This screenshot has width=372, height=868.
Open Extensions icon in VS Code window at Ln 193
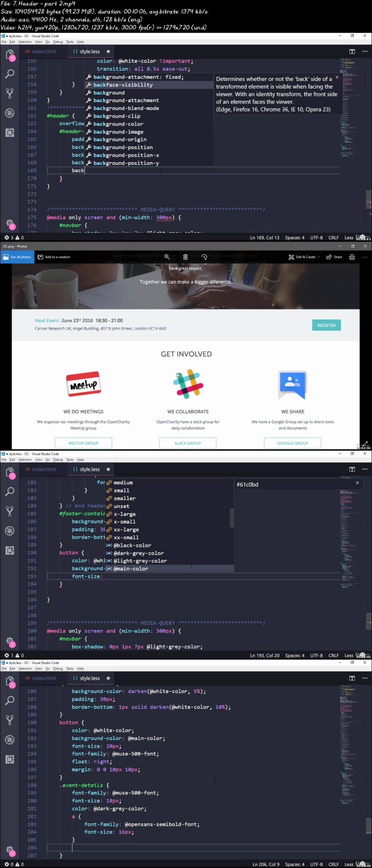[x=10, y=550]
